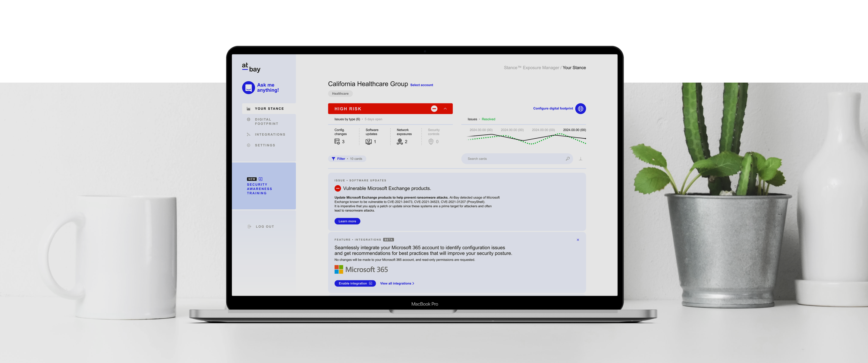The height and width of the screenshot is (363, 868).
Task: Click the Integrations nav icon
Action: [x=248, y=134]
